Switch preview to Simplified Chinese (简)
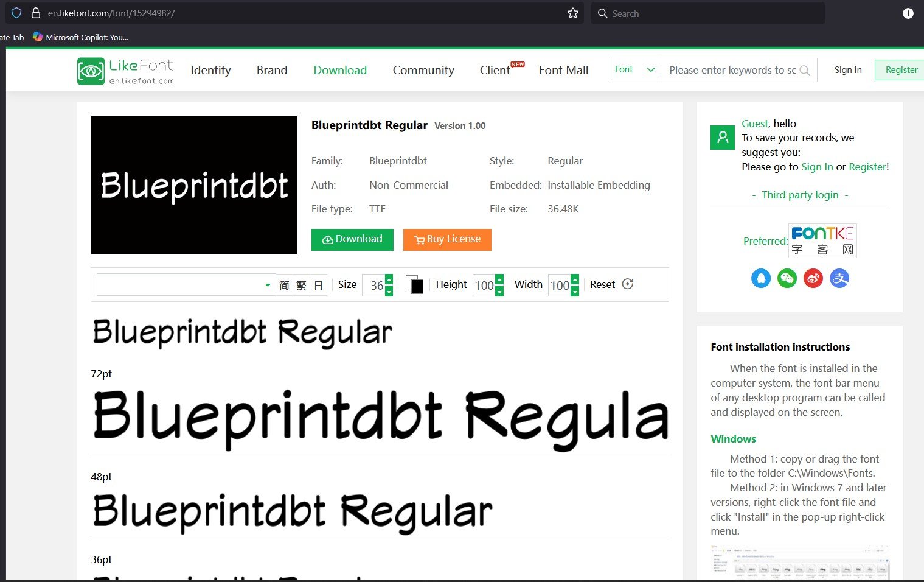 [x=284, y=285]
